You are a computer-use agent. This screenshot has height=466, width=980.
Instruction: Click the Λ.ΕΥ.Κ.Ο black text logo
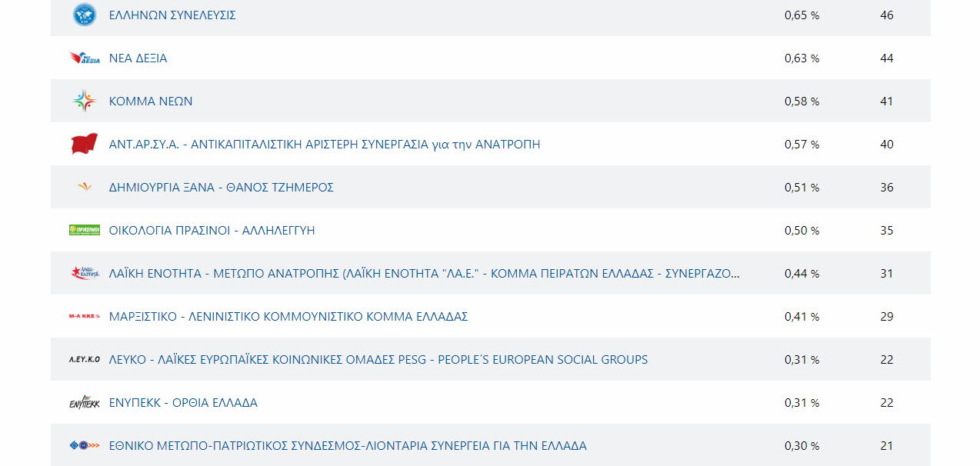coord(84,359)
